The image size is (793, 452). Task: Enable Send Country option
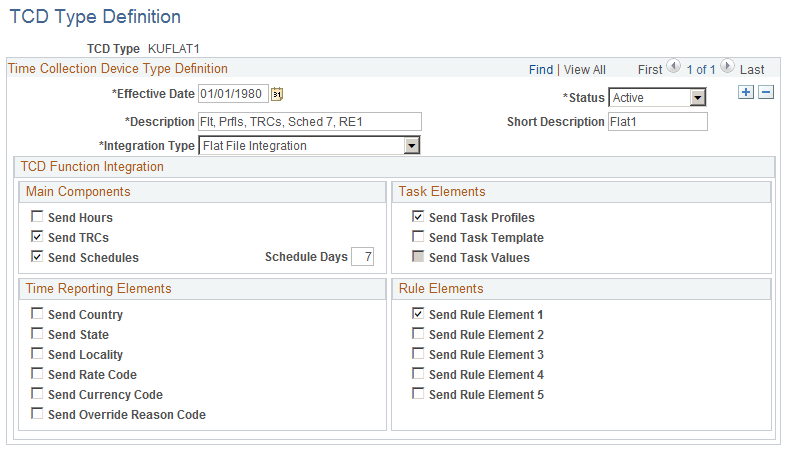point(38,314)
